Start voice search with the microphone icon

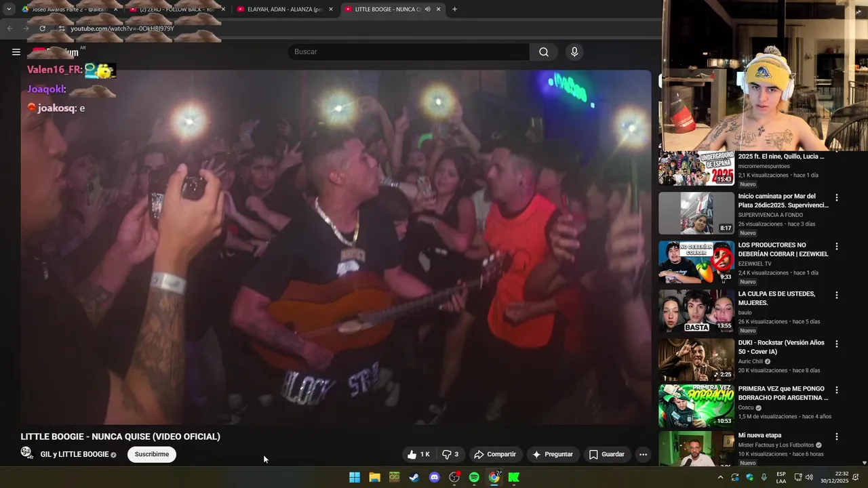pos(574,52)
